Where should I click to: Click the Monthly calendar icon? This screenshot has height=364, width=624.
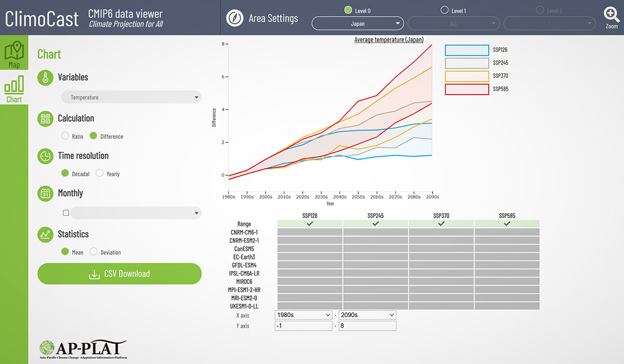pos(45,193)
